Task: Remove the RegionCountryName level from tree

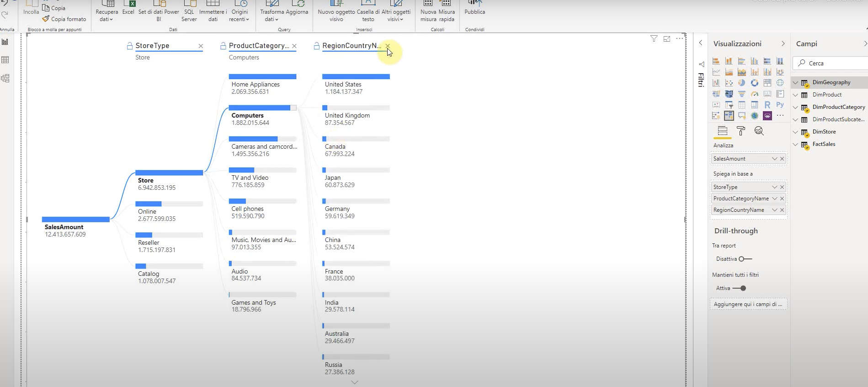Action: click(x=388, y=46)
